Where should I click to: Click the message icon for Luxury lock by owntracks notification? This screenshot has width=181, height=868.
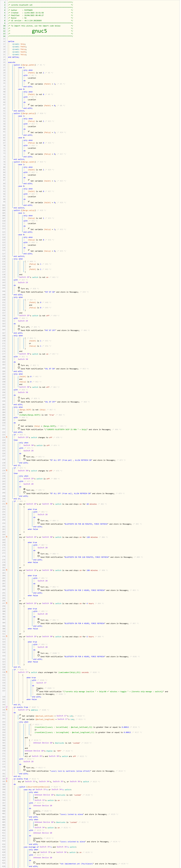point(24,770)
